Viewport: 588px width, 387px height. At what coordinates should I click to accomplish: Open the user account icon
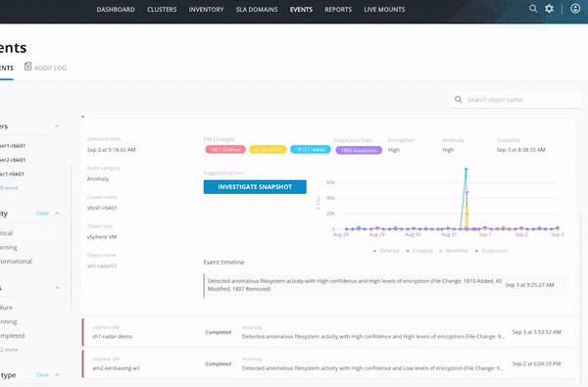575,9
